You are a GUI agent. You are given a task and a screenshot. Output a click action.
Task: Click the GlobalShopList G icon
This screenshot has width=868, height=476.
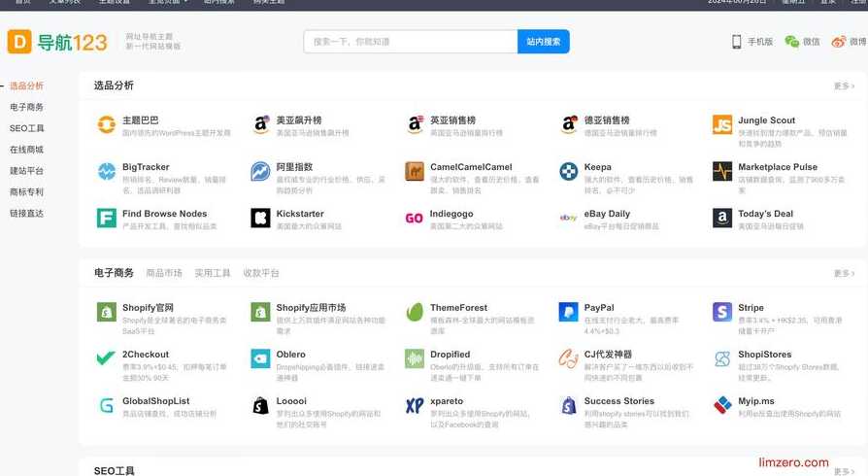point(106,405)
